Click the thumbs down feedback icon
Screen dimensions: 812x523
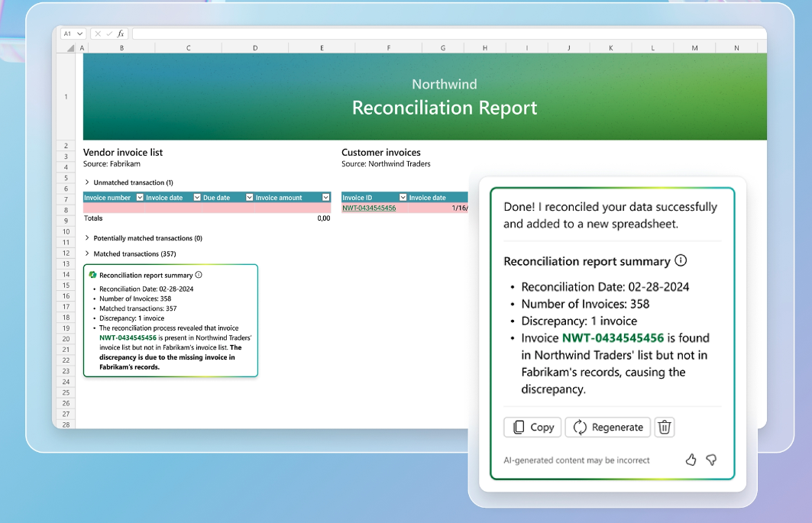[711, 460]
